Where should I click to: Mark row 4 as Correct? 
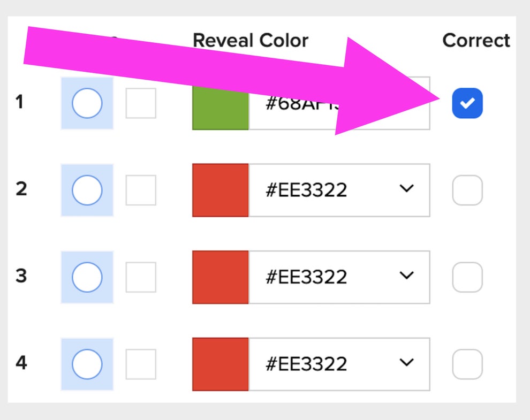click(466, 363)
